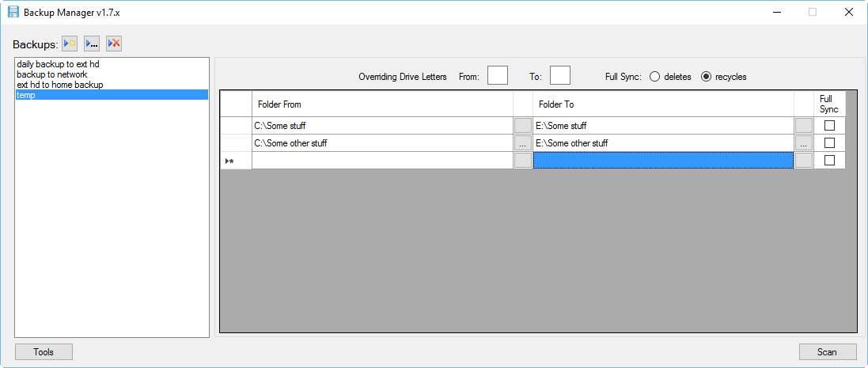Browse source folder for C:\Some stuff

pos(522,126)
